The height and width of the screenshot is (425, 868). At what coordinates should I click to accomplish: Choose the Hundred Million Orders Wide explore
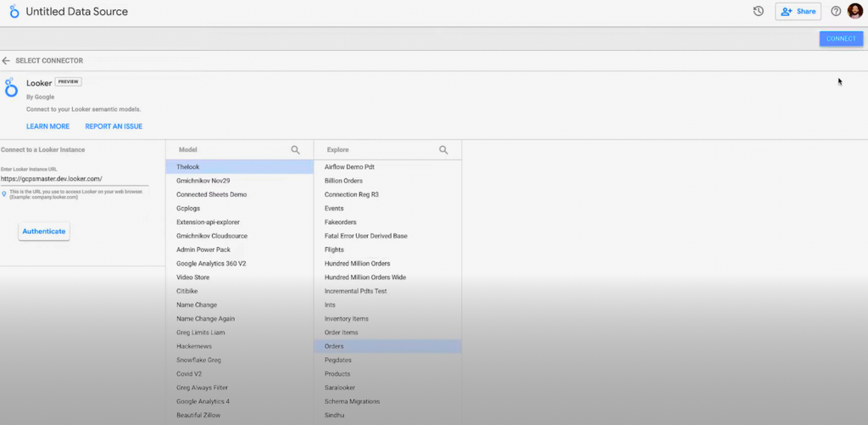click(x=387, y=277)
